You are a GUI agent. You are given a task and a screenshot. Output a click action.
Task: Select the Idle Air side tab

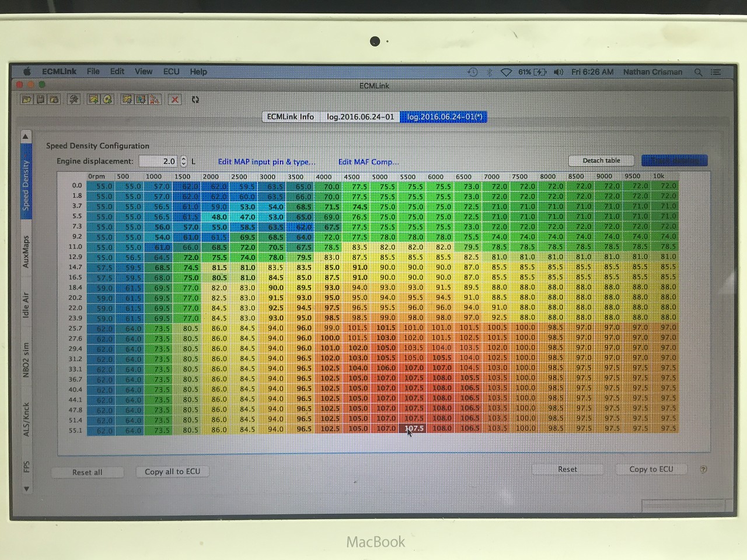[26, 305]
